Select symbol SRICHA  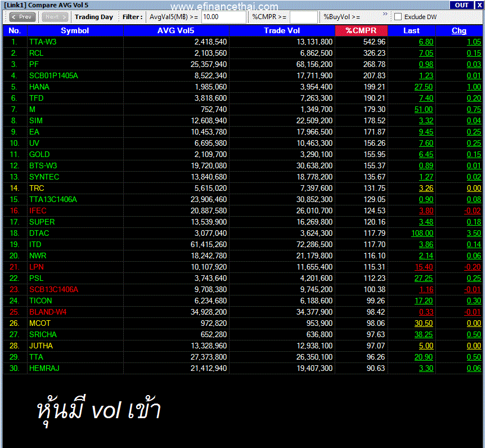coord(43,335)
